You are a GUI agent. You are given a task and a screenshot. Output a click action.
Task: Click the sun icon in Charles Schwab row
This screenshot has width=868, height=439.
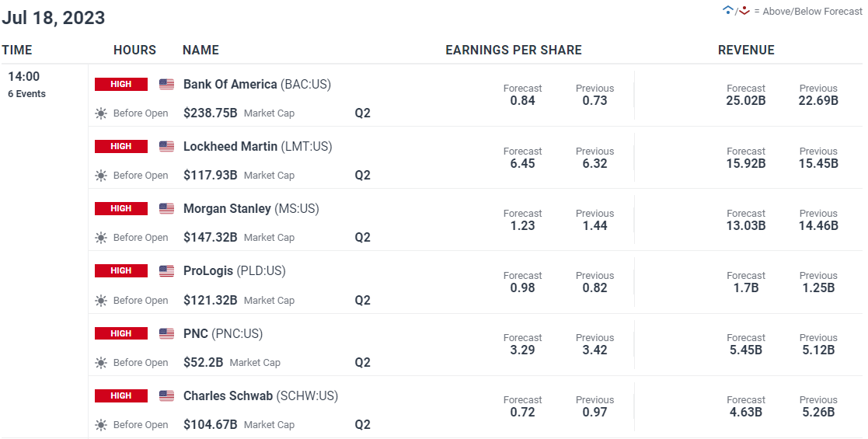coord(101,425)
